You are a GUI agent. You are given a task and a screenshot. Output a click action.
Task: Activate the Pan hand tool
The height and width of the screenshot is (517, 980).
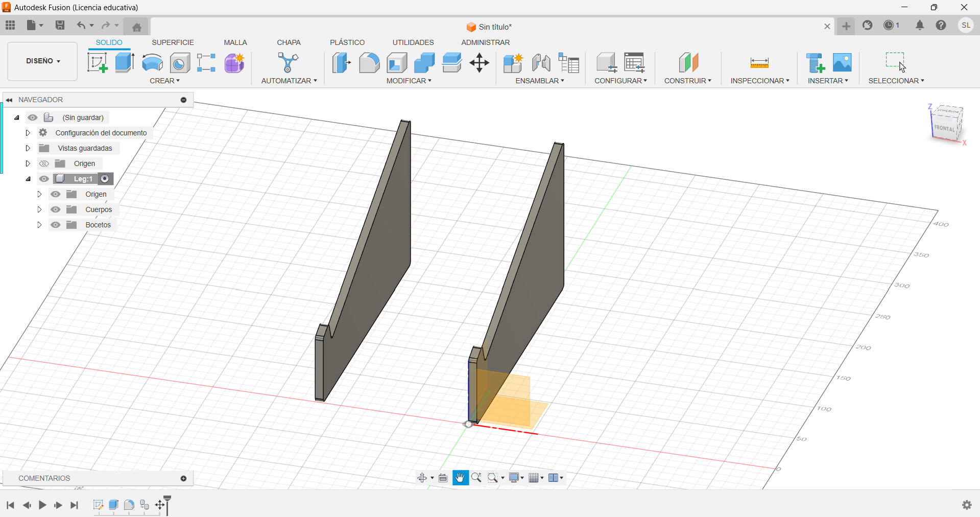click(x=460, y=478)
